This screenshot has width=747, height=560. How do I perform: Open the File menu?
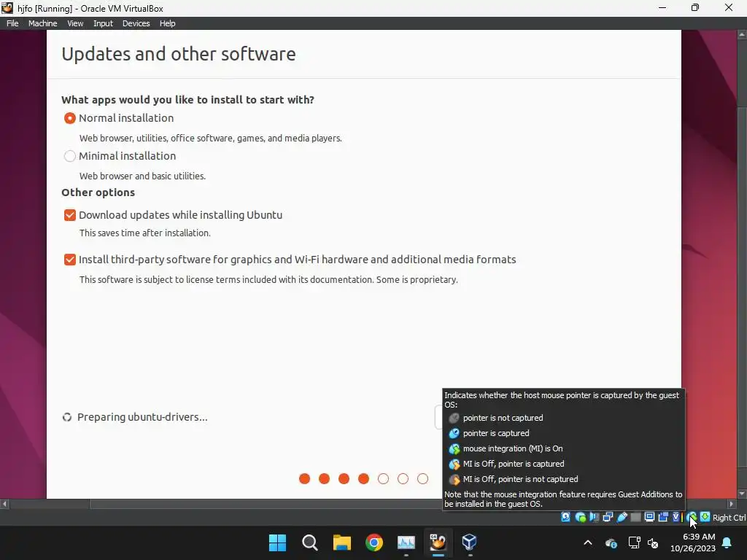(12, 23)
